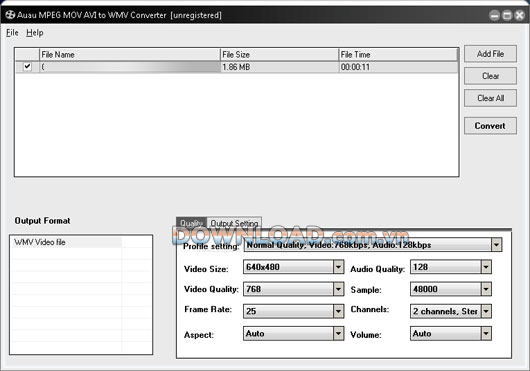The height and width of the screenshot is (371, 530).
Task: Start conversion with Convert button
Action: click(490, 126)
